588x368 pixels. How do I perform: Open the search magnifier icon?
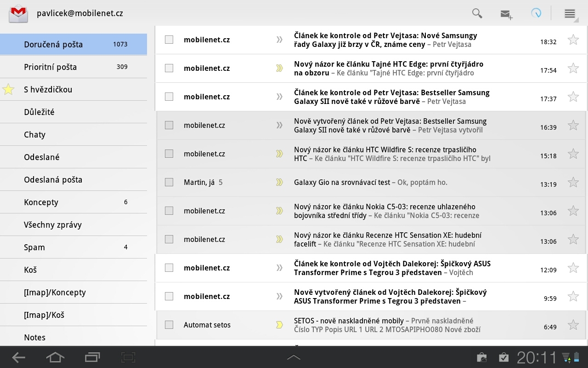pyautogui.click(x=477, y=13)
